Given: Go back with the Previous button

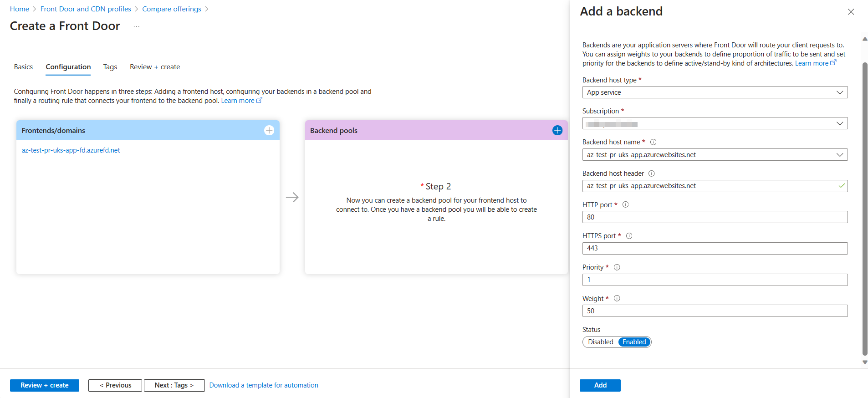Looking at the screenshot, I should (115, 385).
